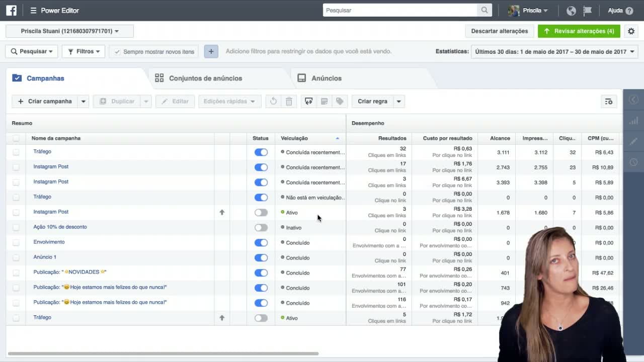Image resolution: width=644 pixels, height=362 pixels.
Task: Switch to Conjuntos de anúncios tab
Action: pos(205,78)
